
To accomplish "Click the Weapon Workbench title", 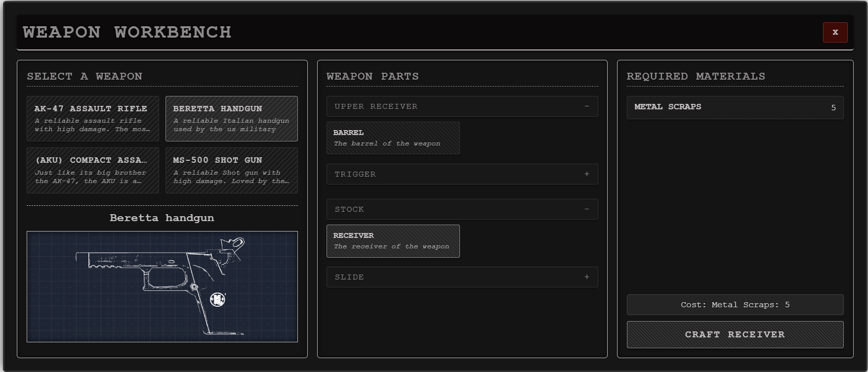I will (x=127, y=32).
